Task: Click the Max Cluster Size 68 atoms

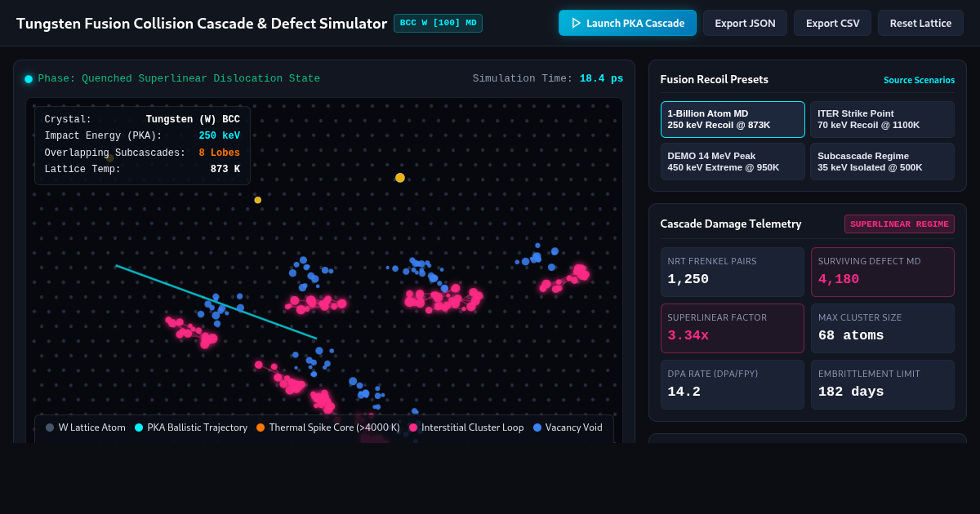Action: [x=851, y=335]
